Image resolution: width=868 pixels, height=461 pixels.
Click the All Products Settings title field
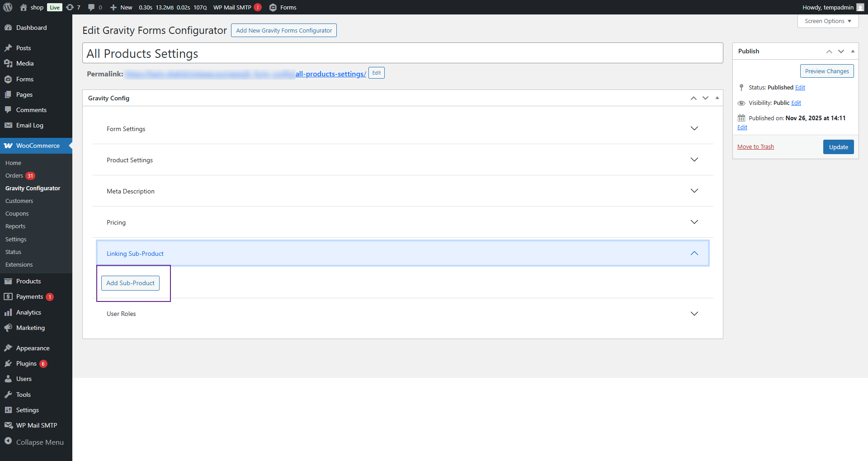coord(402,53)
